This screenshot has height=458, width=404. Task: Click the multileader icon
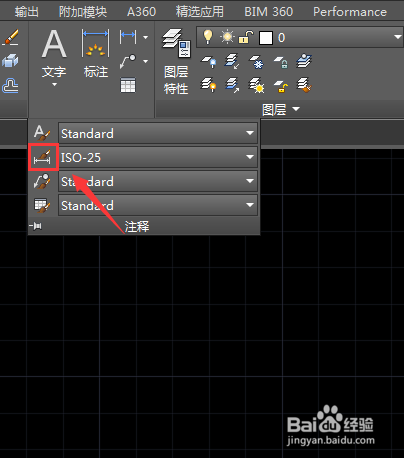[128, 61]
